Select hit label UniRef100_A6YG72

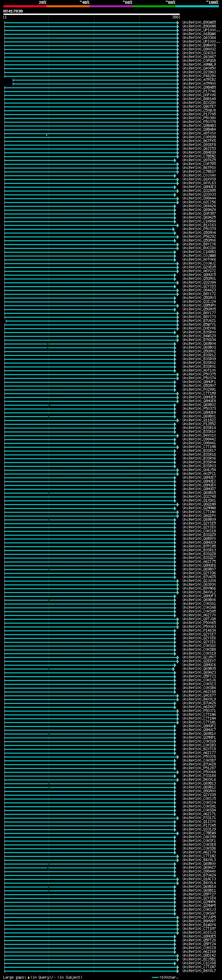tap(199, 271)
